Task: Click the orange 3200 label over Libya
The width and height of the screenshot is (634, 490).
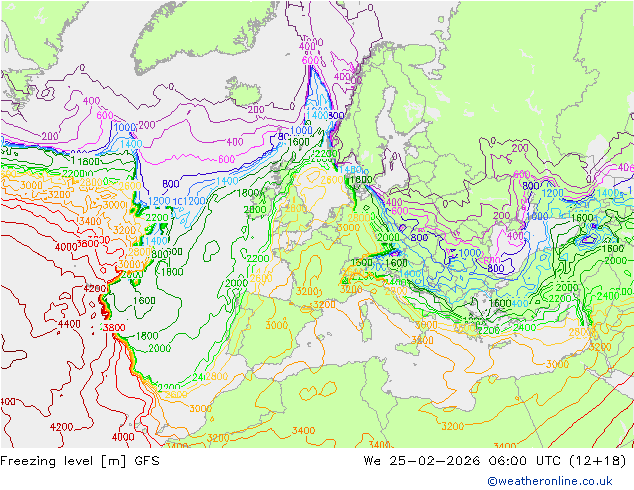Action: pyautogui.click(x=452, y=426)
